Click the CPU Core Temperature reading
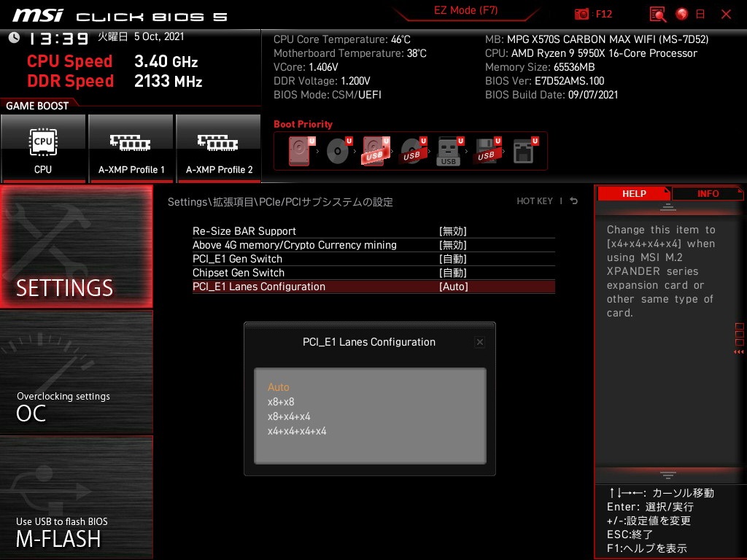 point(341,39)
